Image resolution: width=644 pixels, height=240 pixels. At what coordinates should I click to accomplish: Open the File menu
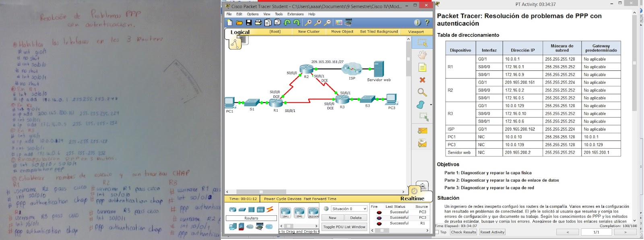pos(229,14)
